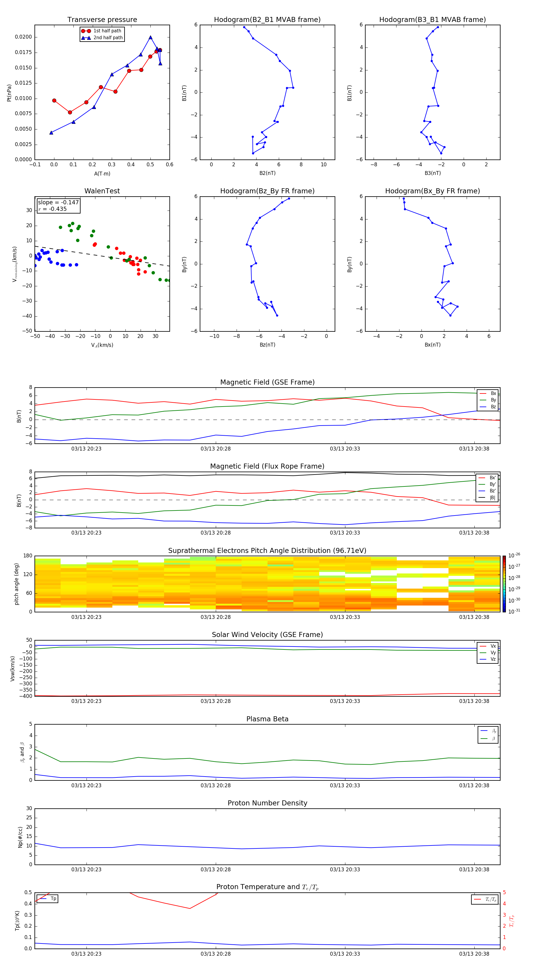Click the "Solar Wind Velocity (GSE Frame)" title
Viewport: 535px width, 980px height.
[267, 635]
